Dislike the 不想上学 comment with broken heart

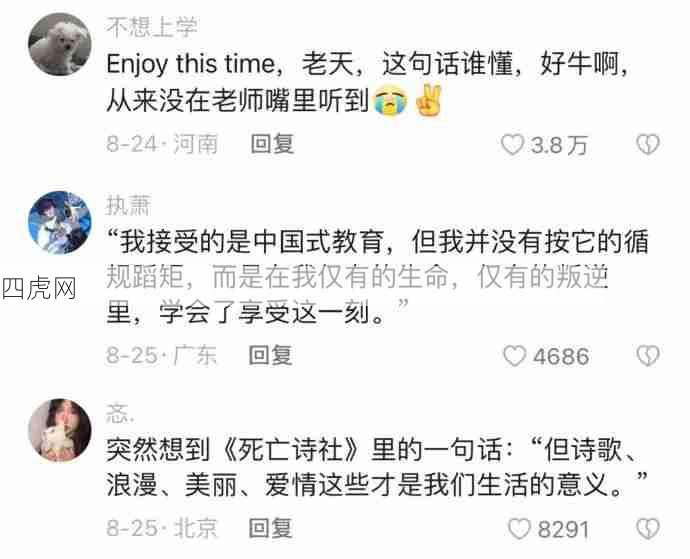[x=648, y=144]
